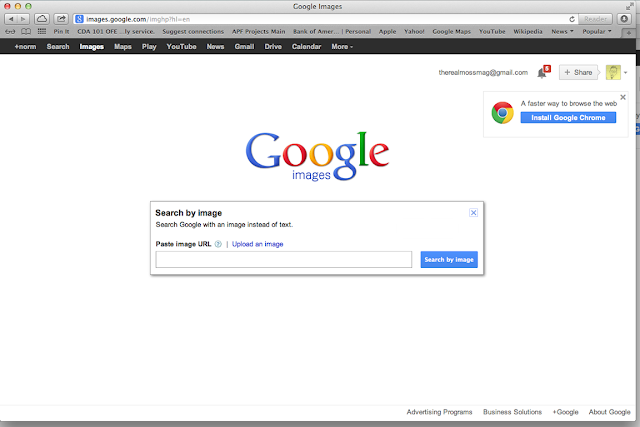Open the Yahoo! bookmark
This screenshot has width=640, height=427.
click(414, 31)
